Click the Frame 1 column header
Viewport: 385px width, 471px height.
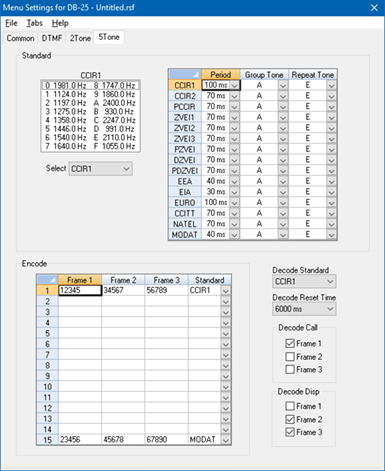(80, 280)
